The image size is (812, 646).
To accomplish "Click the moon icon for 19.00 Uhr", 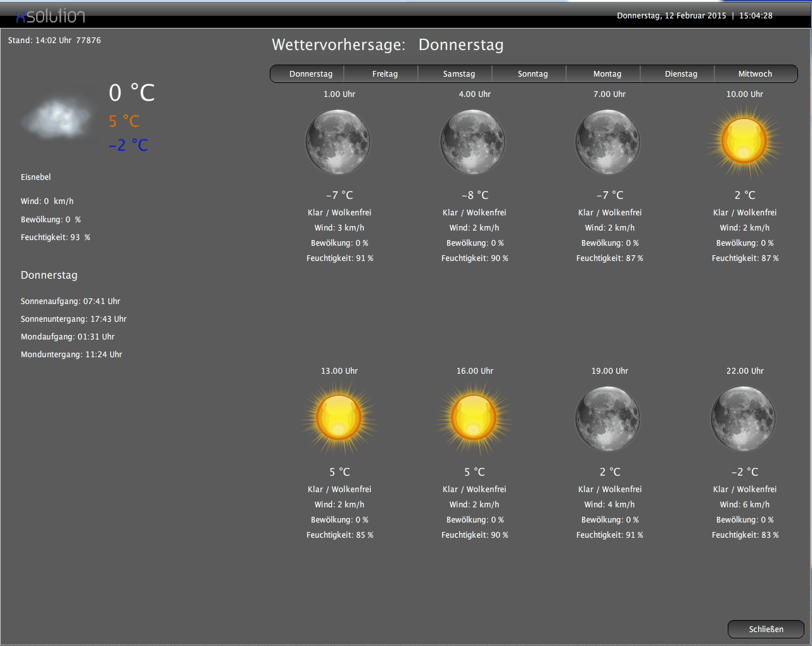I will (x=607, y=419).
